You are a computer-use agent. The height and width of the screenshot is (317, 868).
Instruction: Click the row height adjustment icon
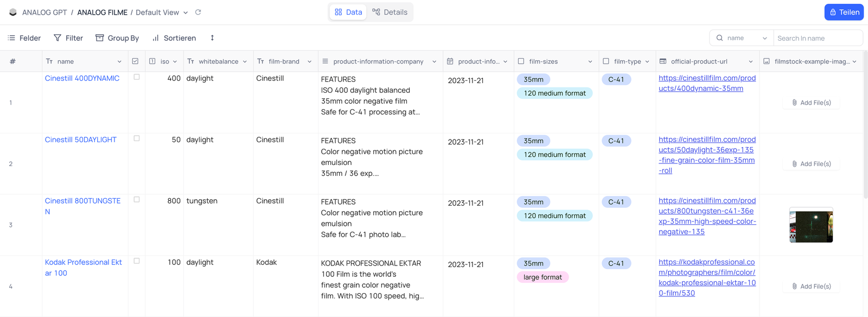pyautogui.click(x=212, y=38)
